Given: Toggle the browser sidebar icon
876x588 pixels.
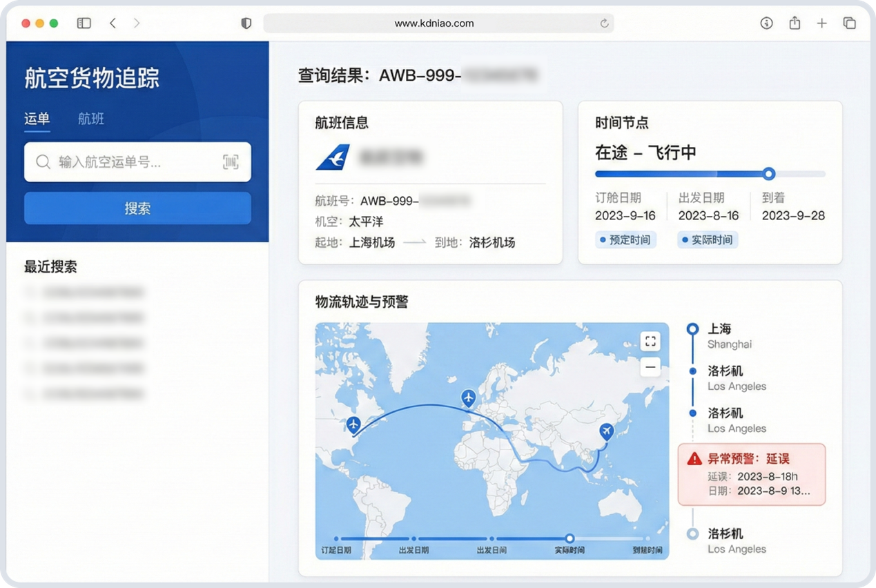Looking at the screenshot, I should coord(84,23).
